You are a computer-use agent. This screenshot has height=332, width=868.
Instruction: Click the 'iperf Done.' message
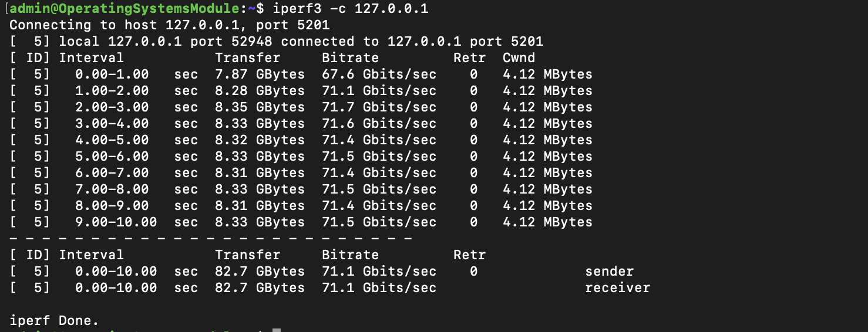54,321
